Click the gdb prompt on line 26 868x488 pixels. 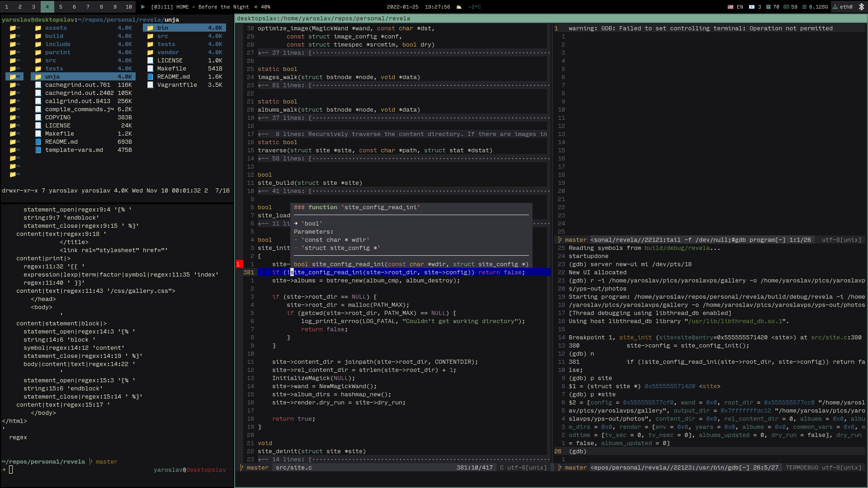click(577, 451)
